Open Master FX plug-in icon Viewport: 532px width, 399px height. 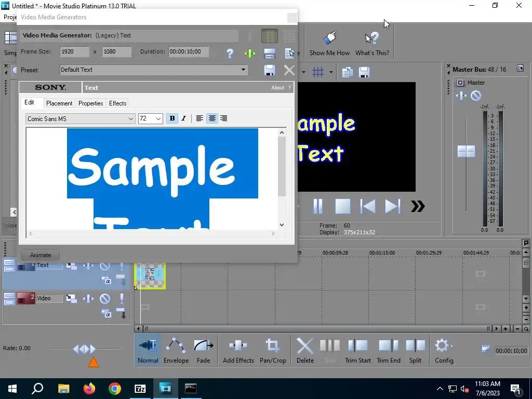[461, 96]
